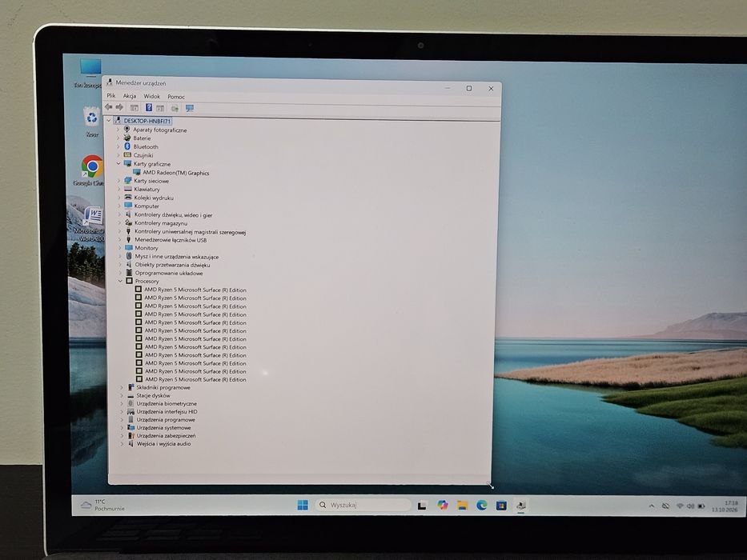
Task: Click the Bluetooth category icon
Action: (x=127, y=146)
